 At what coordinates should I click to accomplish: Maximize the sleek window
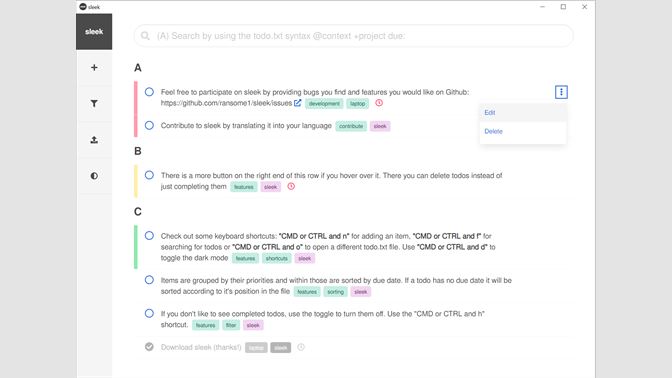(563, 6)
